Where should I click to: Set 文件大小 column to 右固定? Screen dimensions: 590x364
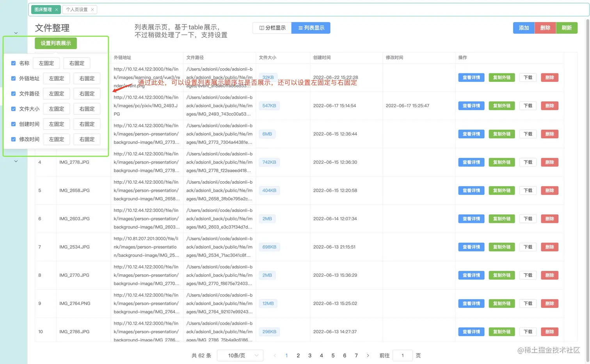click(x=87, y=109)
